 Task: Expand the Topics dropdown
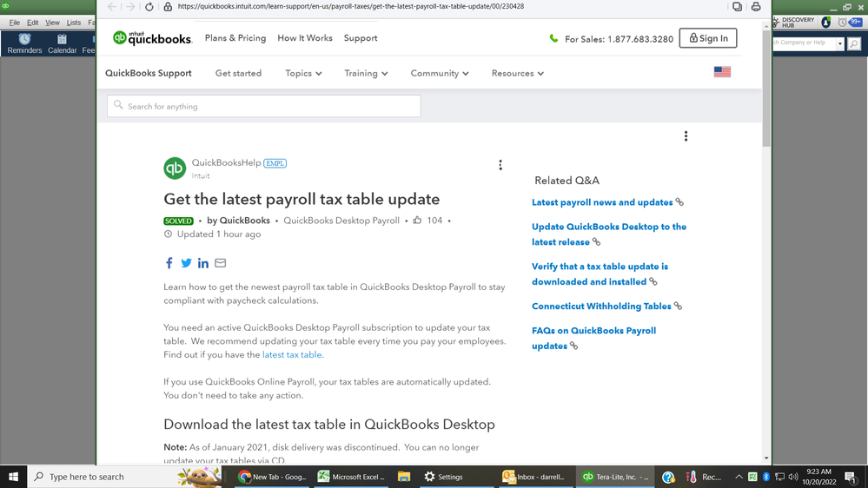pos(303,73)
